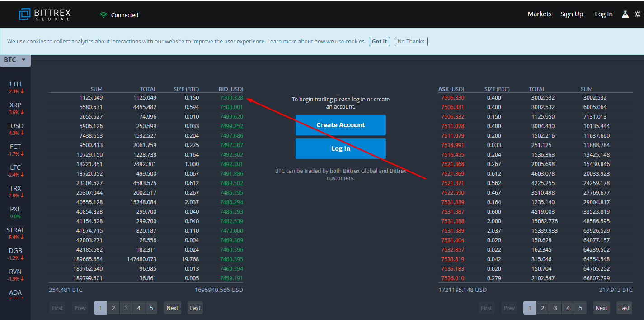
Task: Select FCT in the sidebar
Action: tap(15, 150)
